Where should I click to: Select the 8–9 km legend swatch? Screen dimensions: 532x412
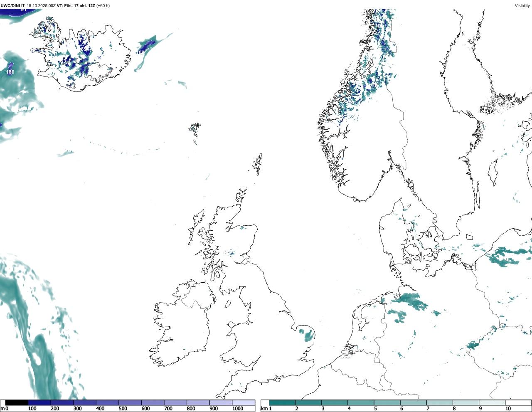tap(466, 402)
